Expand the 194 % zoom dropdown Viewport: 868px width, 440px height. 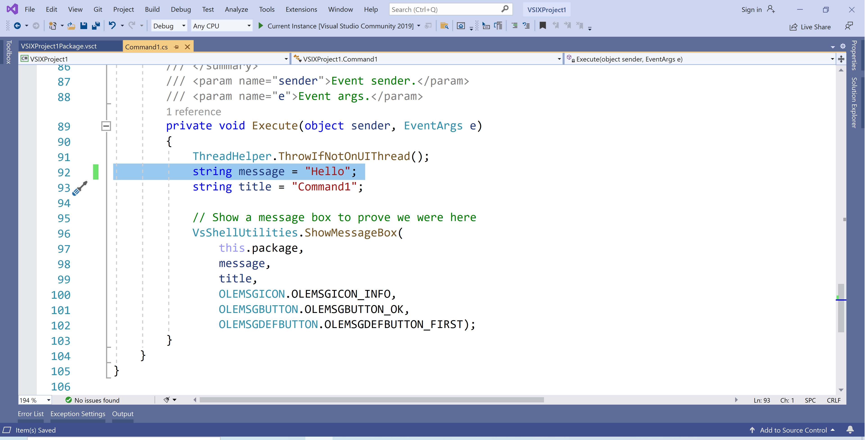(x=48, y=400)
